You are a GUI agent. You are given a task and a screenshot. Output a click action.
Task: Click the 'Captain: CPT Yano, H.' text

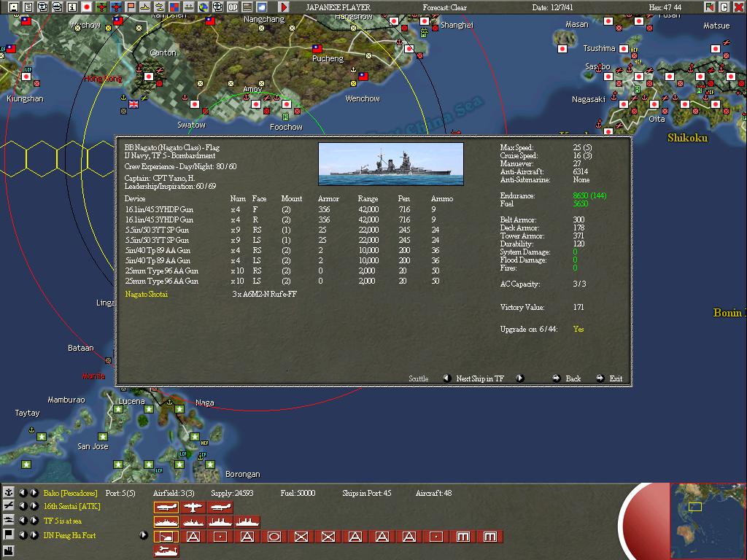click(160, 178)
